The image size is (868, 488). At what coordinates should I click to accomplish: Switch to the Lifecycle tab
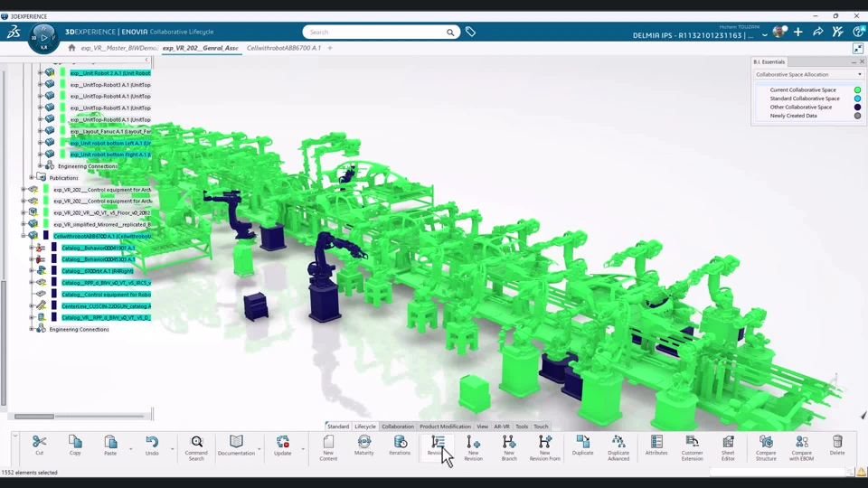click(x=364, y=427)
